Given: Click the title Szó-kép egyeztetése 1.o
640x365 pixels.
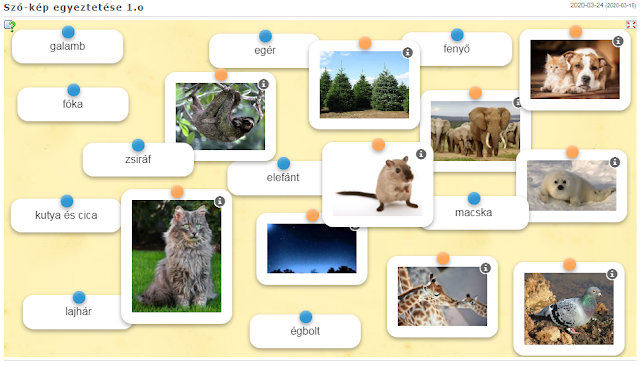Looking at the screenshot, I should coord(73,7).
